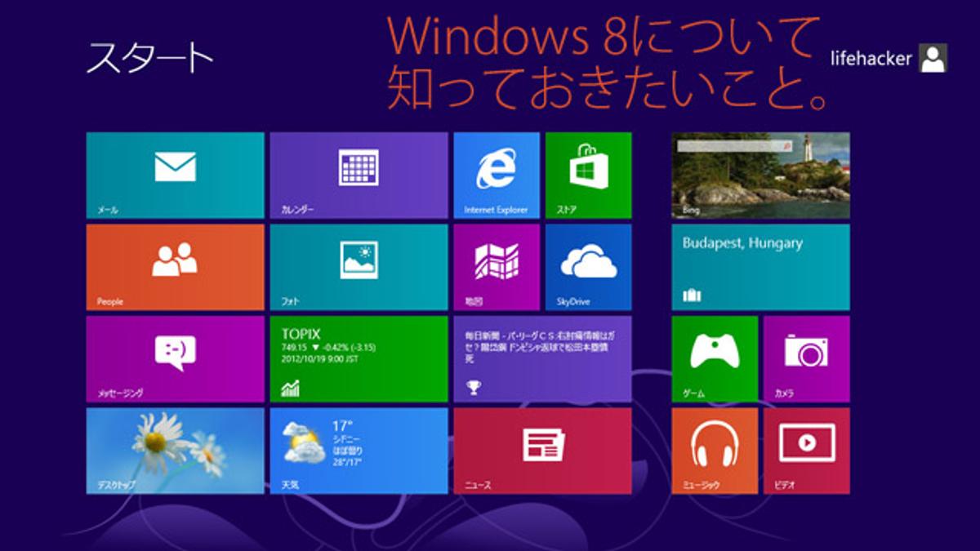
Task: Click the lifehacker account name
Action: [x=871, y=59]
